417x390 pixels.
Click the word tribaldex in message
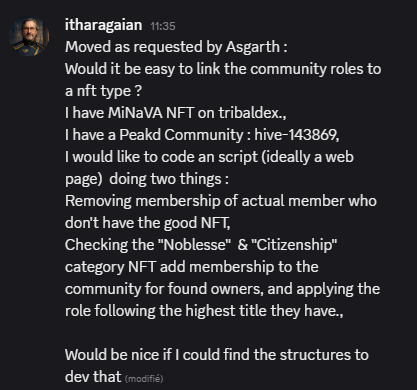pyautogui.click(x=249, y=113)
